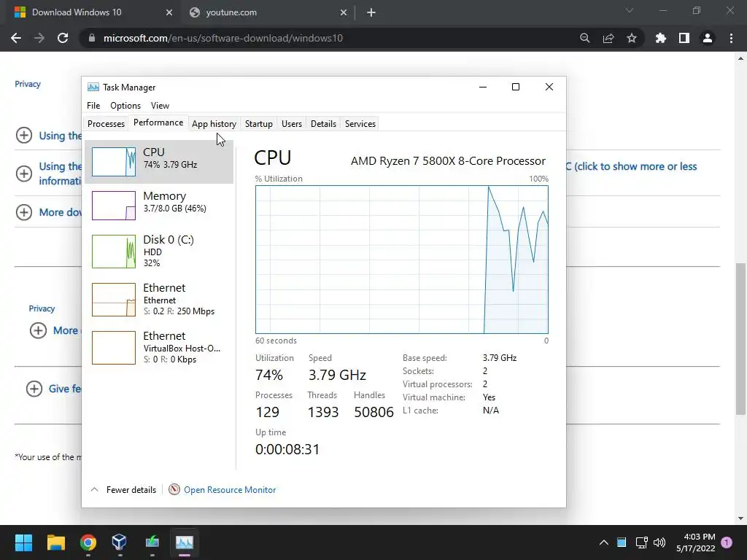Image resolution: width=747 pixels, height=560 pixels.
Task: Select the CPU performance graph thumbnail
Action: pos(113,162)
